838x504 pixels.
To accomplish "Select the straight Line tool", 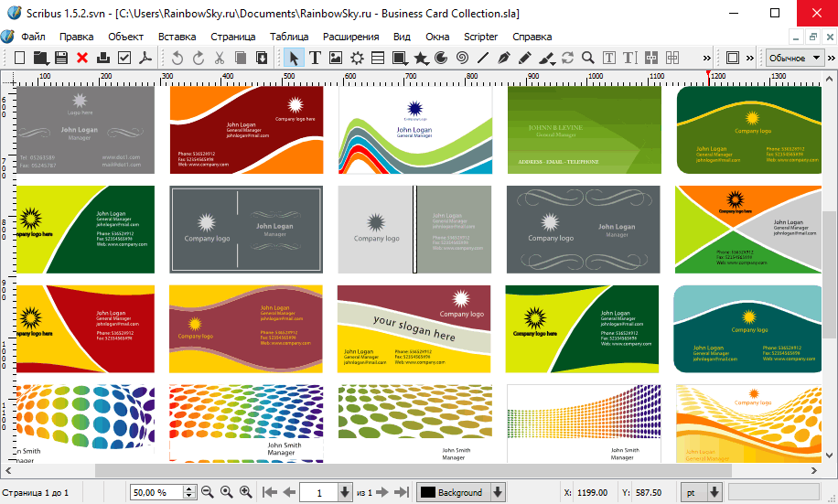I will (483, 58).
